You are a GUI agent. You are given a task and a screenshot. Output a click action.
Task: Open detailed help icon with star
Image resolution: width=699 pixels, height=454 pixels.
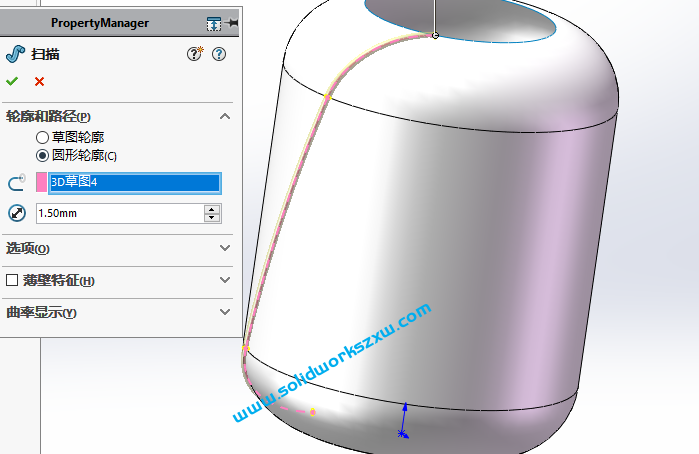click(x=195, y=54)
